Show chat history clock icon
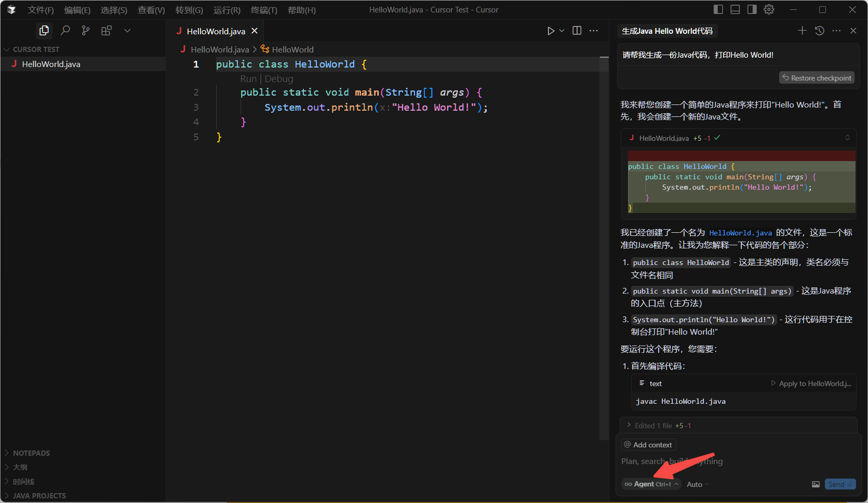868x503 pixels. (x=819, y=31)
